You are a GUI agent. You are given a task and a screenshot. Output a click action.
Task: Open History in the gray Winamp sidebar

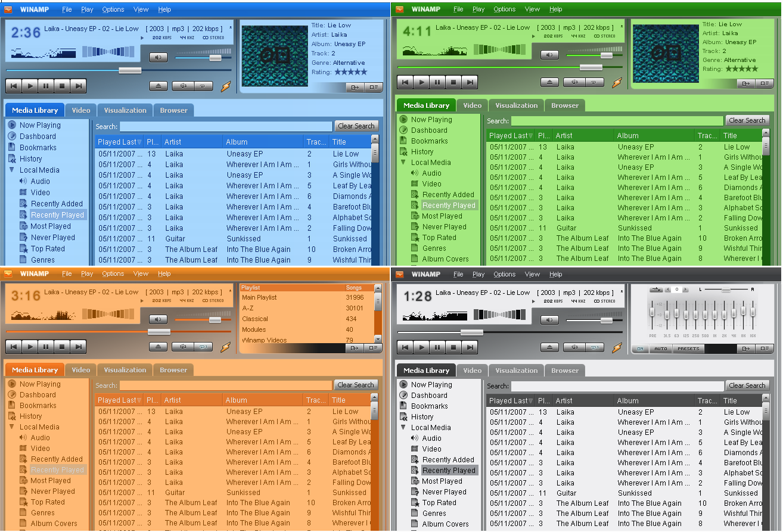click(422, 416)
